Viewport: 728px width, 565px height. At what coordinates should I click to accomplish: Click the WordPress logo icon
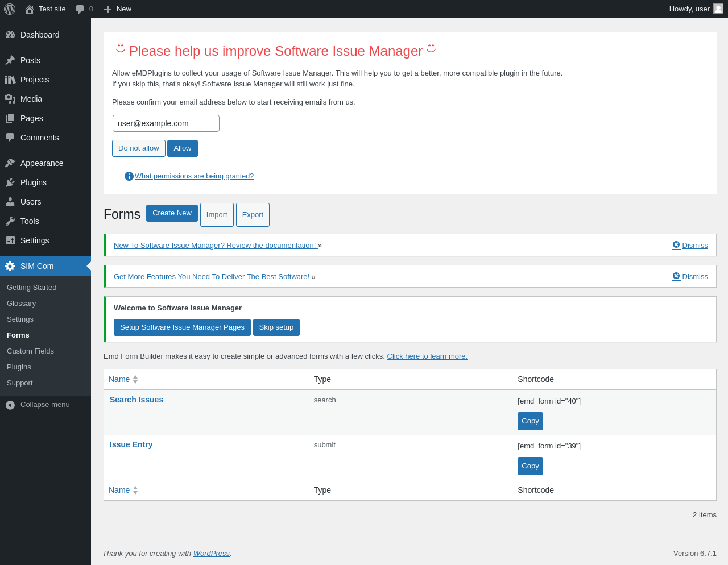10,9
